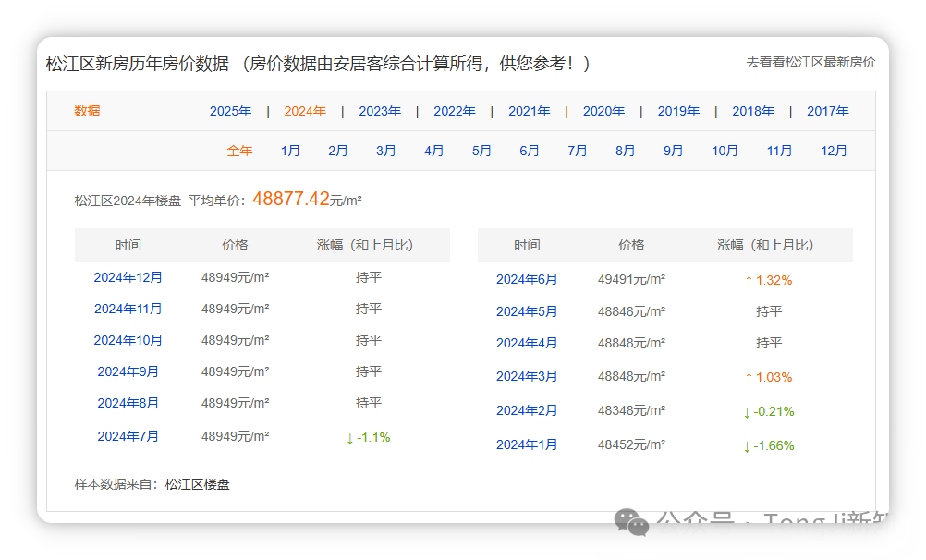Choose the 12月 month filter
Screen dimensions: 926x560
[834, 151]
